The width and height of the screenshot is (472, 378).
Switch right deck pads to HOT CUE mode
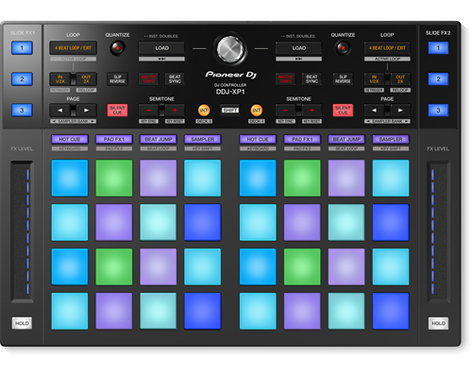pos(258,139)
